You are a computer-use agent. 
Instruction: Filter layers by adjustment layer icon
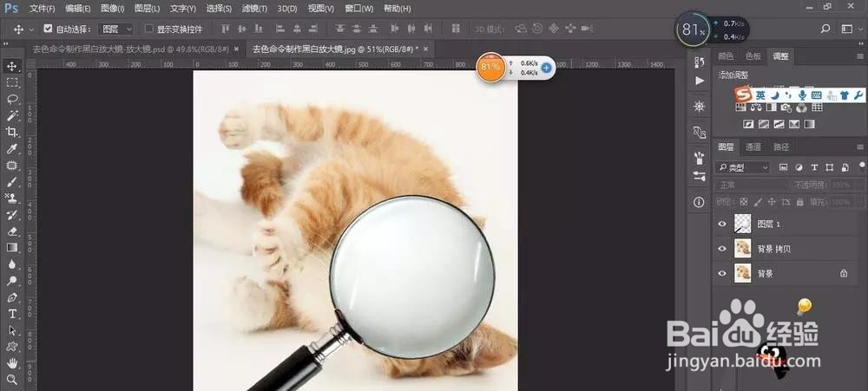[799, 167]
